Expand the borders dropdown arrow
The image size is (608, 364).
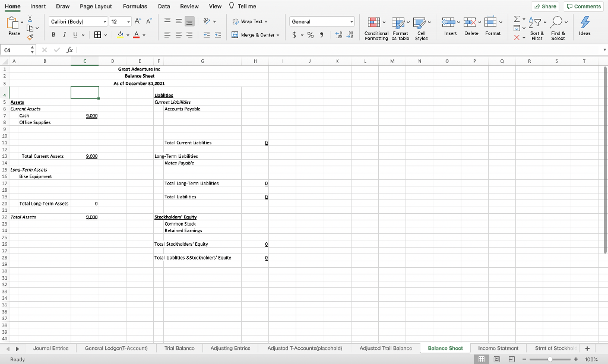pos(106,35)
